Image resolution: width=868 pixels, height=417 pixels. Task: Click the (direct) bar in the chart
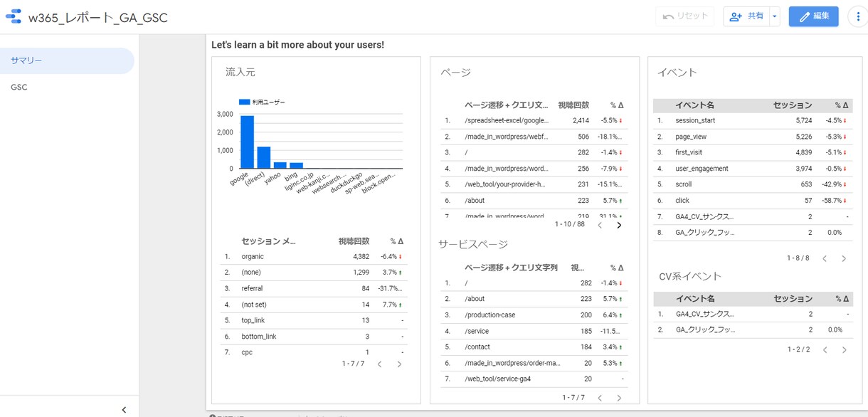pyautogui.click(x=263, y=158)
